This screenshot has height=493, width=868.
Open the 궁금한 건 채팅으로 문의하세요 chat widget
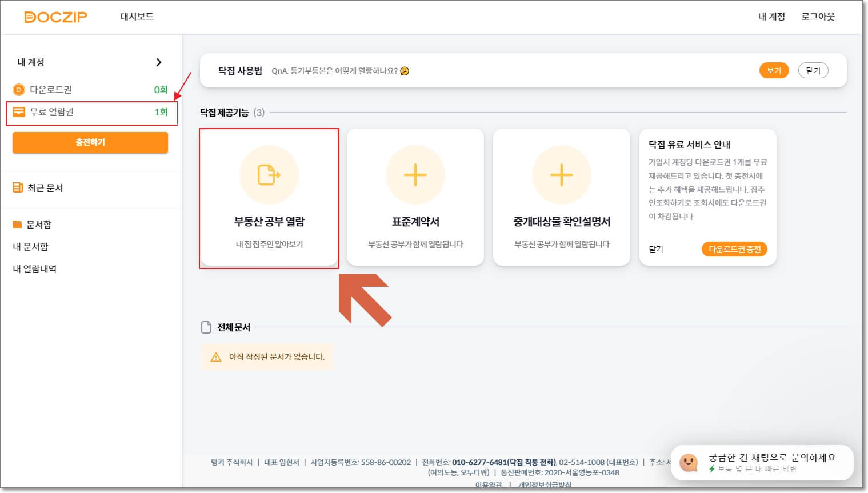pyautogui.click(x=762, y=463)
